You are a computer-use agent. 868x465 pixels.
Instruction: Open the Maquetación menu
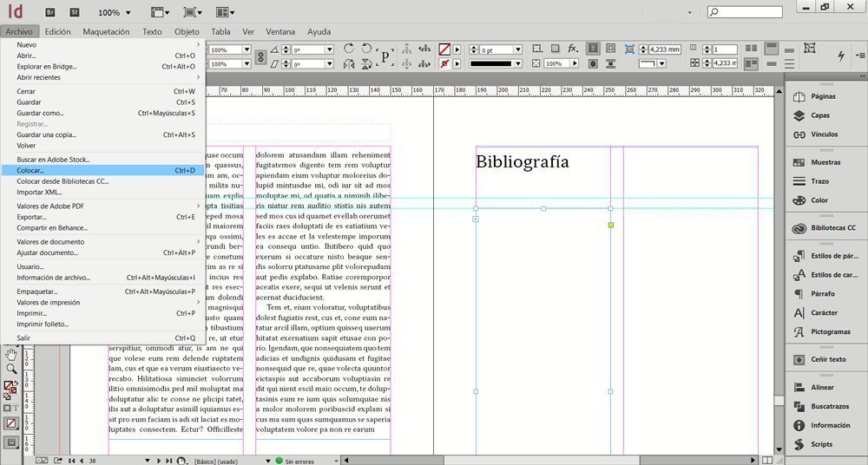[x=106, y=31]
